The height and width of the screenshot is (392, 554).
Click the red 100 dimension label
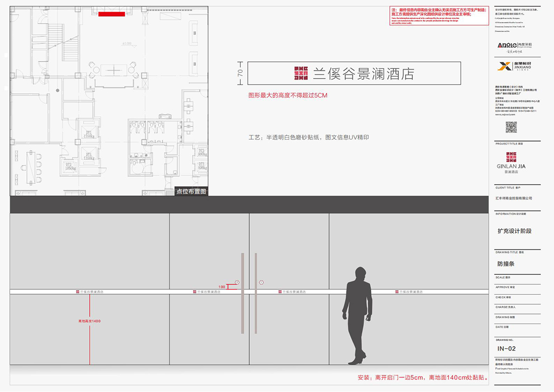[x=222, y=287]
